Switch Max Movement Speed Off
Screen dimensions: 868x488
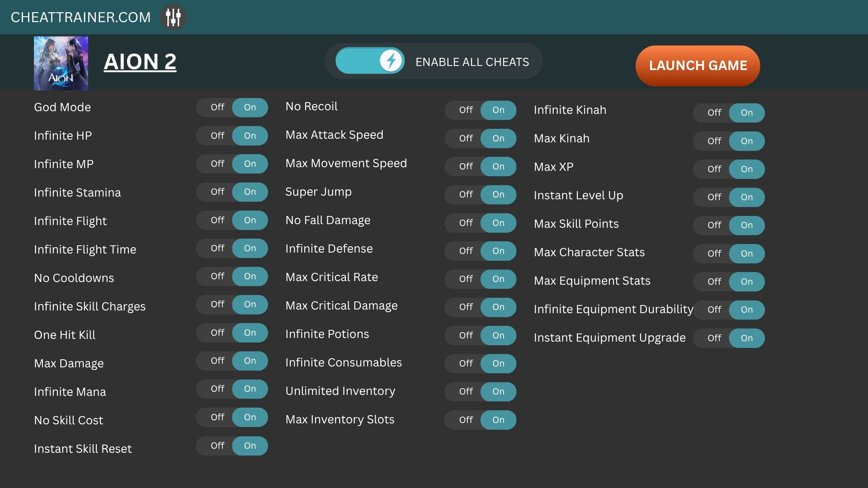click(x=466, y=166)
